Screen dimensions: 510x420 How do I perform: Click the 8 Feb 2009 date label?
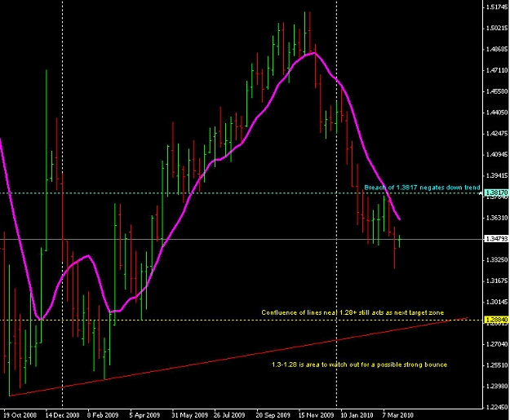tap(103, 415)
